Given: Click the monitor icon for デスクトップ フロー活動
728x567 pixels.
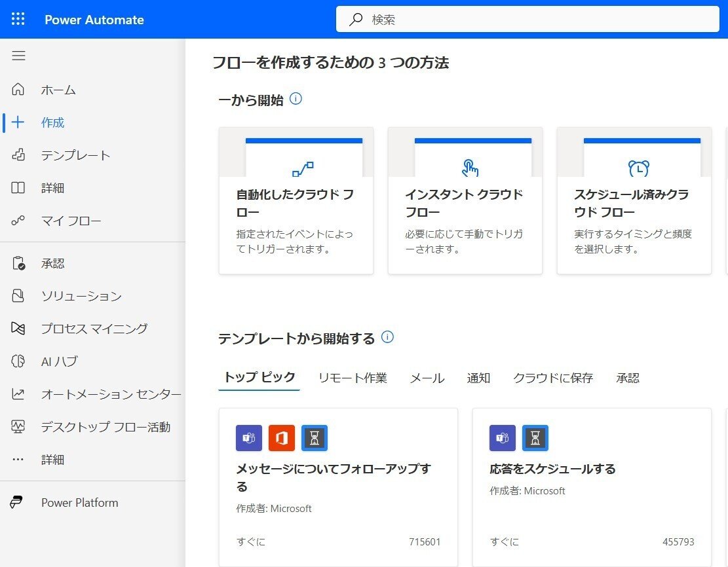Looking at the screenshot, I should pyautogui.click(x=18, y=426).
